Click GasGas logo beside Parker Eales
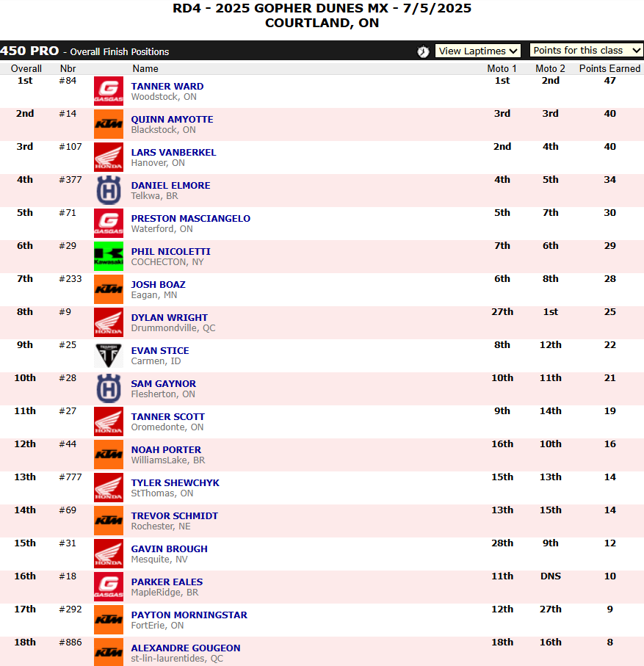This screenshot has width=644, height=666. (x=109, y=587)
